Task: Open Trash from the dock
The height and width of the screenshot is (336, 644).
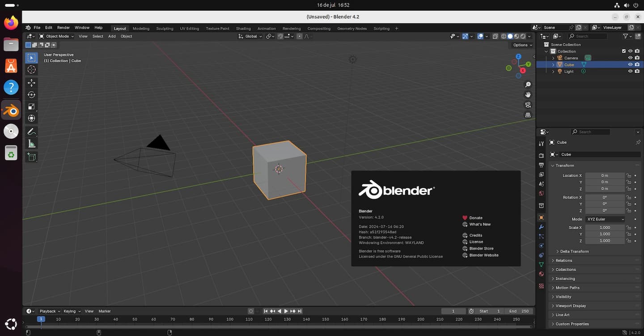Action: [11, 153]
